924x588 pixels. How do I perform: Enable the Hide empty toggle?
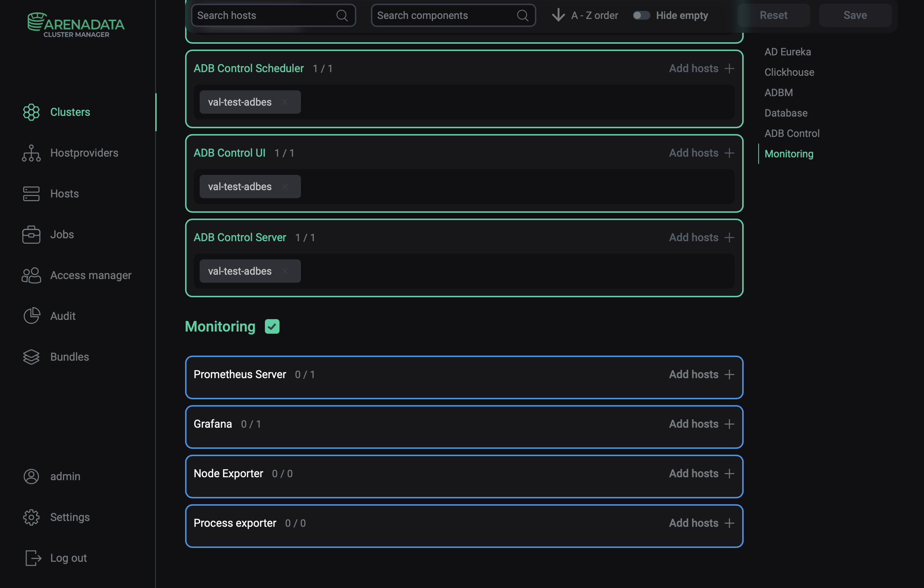click(641, 15)
